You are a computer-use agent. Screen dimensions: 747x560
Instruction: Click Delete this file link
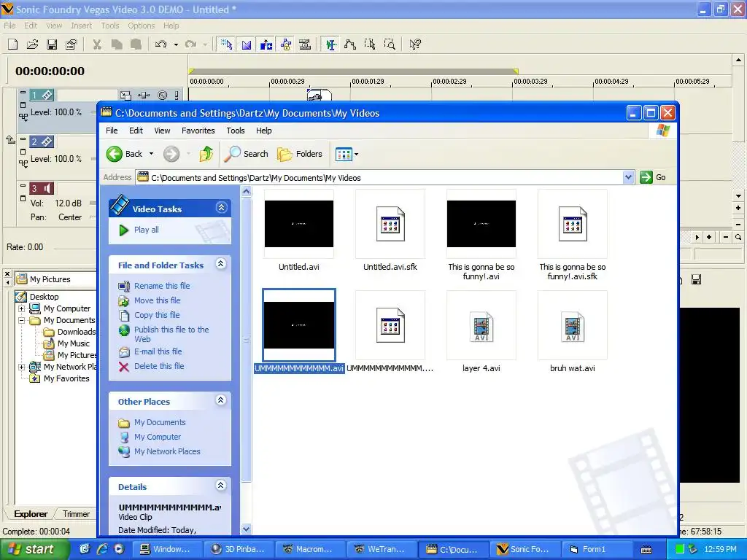click(x=159, y=366)
